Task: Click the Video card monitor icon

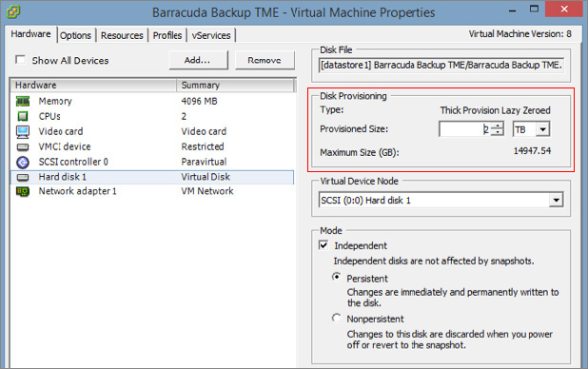Action: point(23,131)
